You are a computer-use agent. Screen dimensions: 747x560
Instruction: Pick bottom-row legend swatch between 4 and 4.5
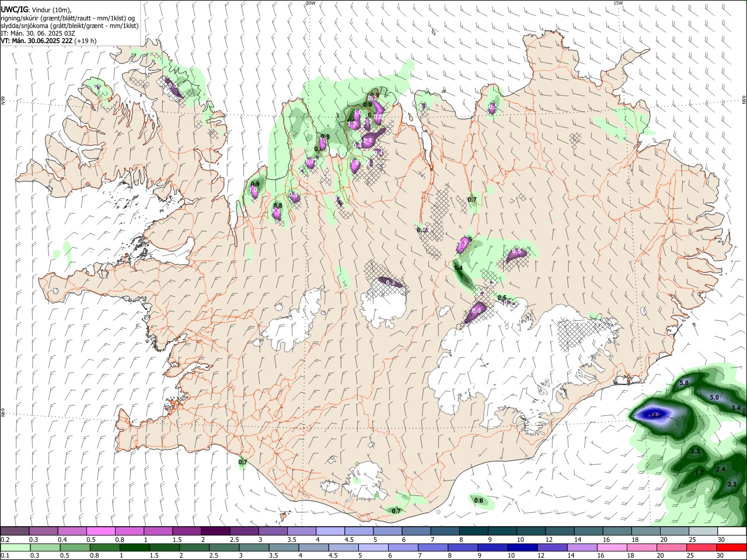[x=313, y=547]
